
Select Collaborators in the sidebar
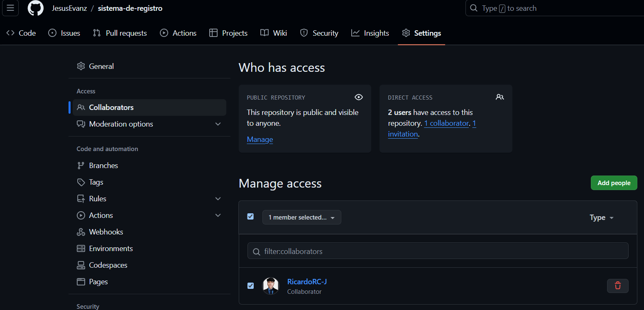click(149, 107)
